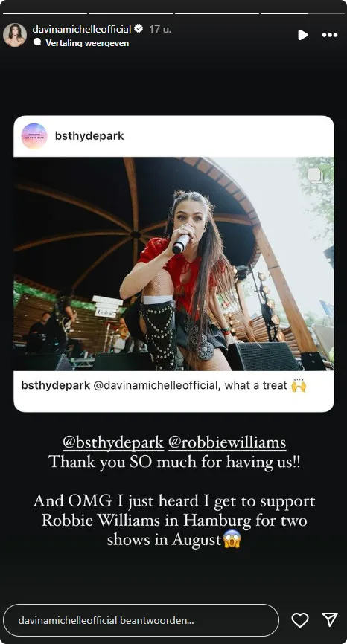Jump to first story progress segment
This screenshot has height=644, width=347.
(45, 13)
